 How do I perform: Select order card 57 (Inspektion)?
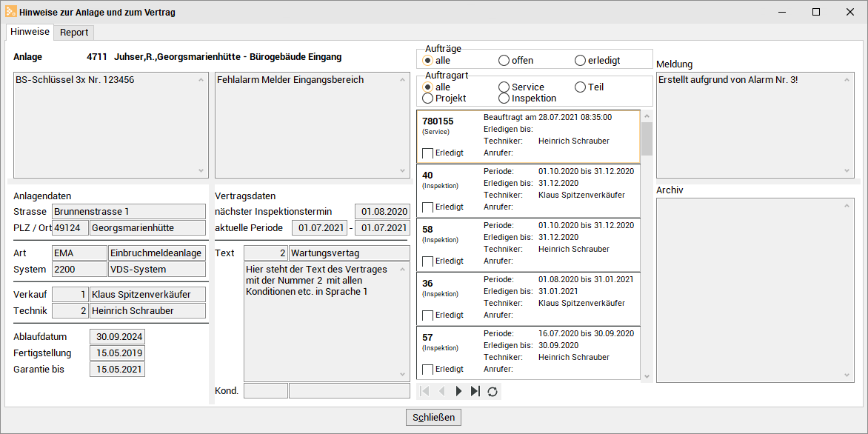pyautogui.click(x=528, y=353)
